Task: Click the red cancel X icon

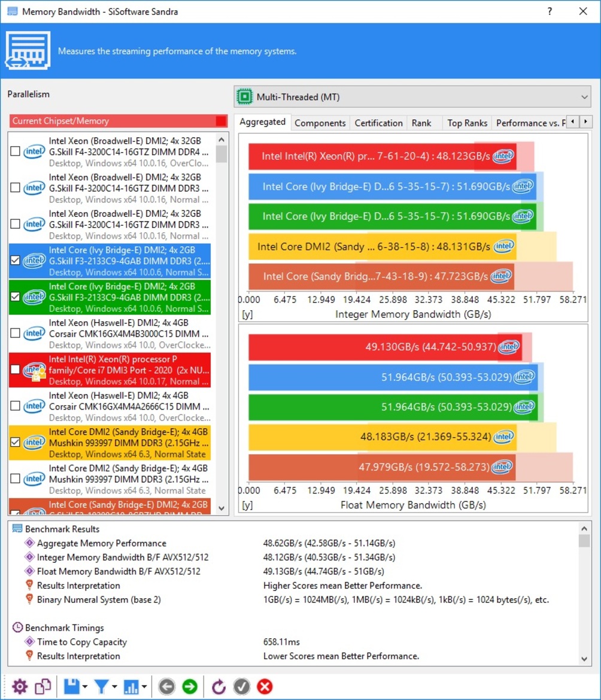Action: [x=265, y=686]
